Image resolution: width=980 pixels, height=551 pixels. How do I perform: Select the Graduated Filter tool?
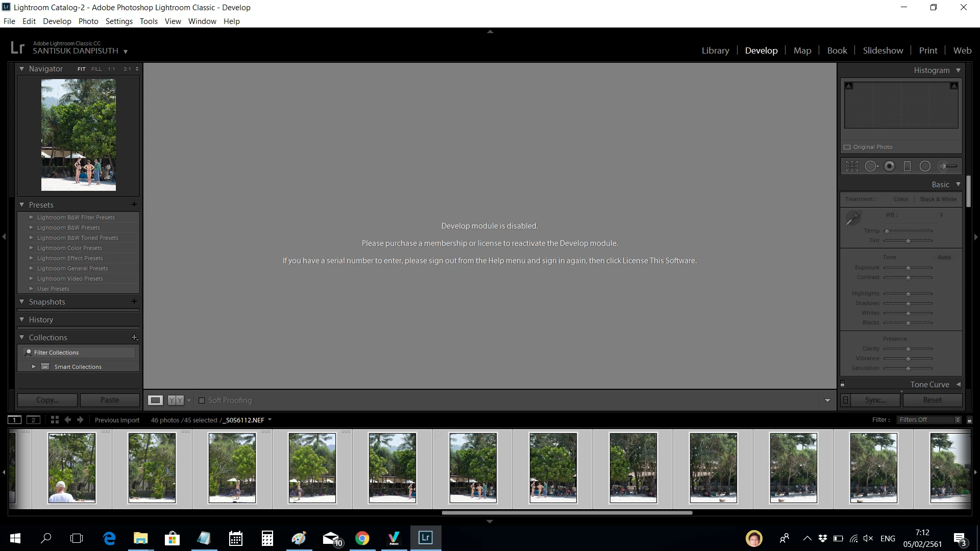[x=907, y=166]
